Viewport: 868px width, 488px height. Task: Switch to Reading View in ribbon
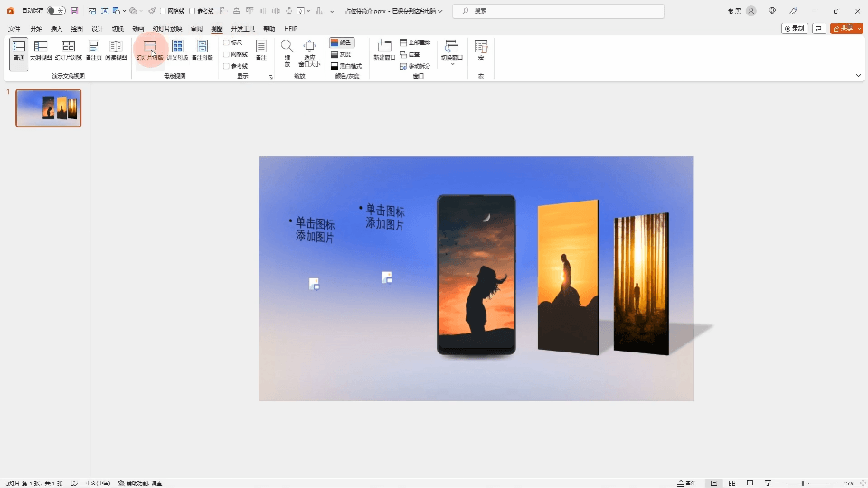pos(116,51)
